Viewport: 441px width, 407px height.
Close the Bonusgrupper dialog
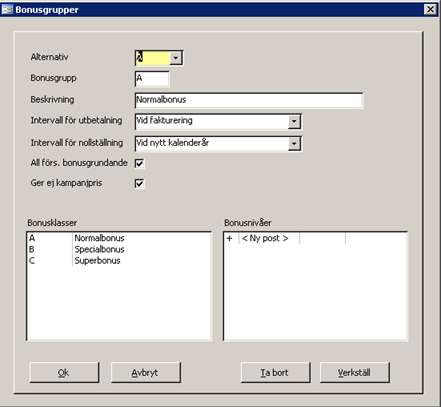coord(430,9)
